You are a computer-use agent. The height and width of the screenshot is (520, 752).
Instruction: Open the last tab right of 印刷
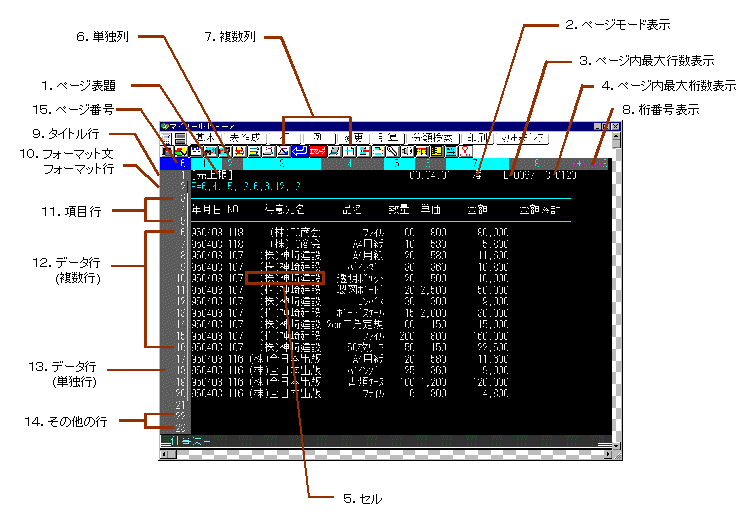coord(522,138)
